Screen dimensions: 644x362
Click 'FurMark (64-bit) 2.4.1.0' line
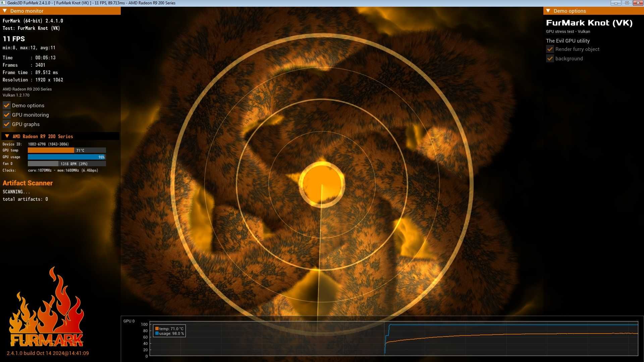[x=33, y=21]
